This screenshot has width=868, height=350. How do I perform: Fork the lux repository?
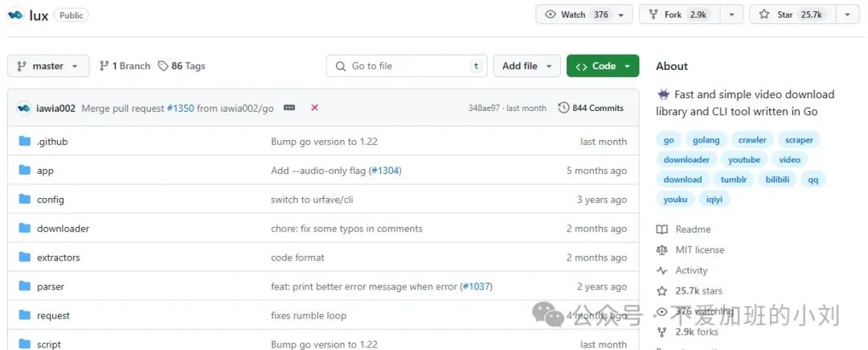pos(674,14)
